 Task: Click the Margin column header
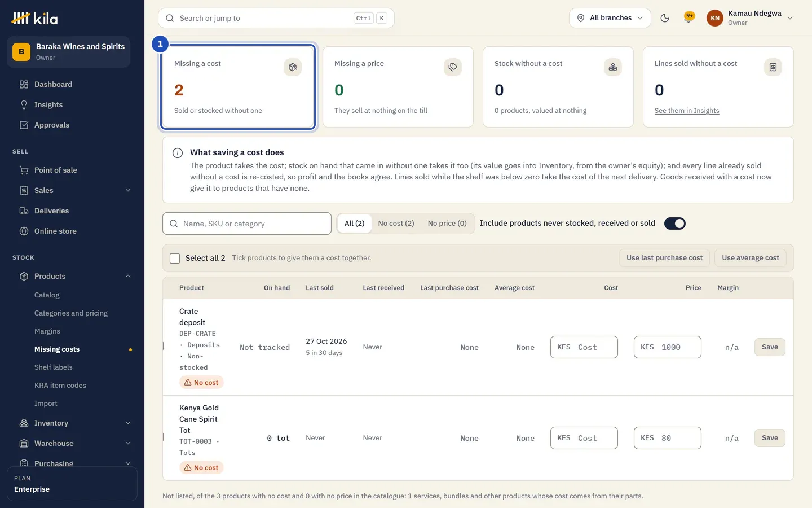[728, 288]
